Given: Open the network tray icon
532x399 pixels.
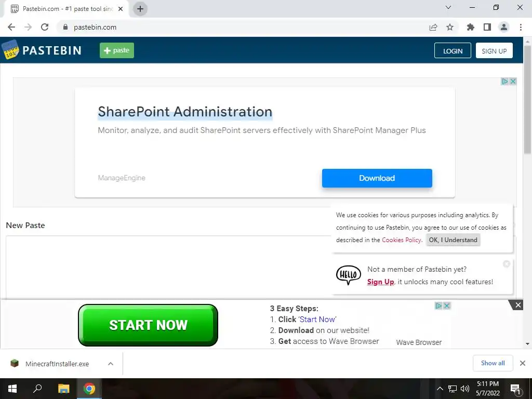Looking at the screenshot, I should pyautogui.click(x=453, y=389).
